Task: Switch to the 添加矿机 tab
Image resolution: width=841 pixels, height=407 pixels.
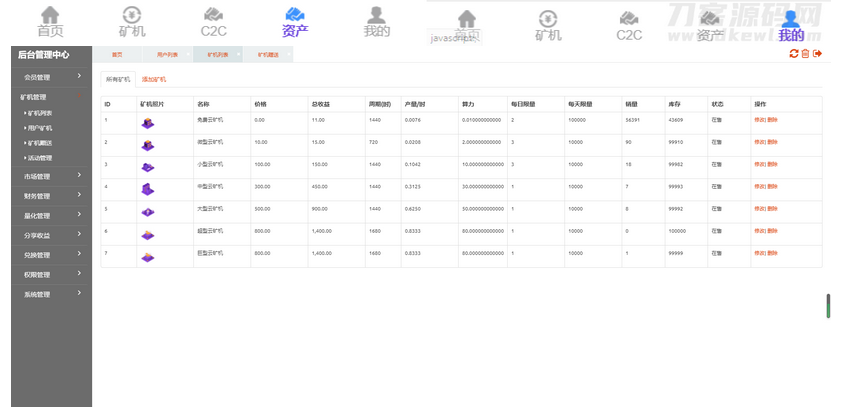Action: 154,79
